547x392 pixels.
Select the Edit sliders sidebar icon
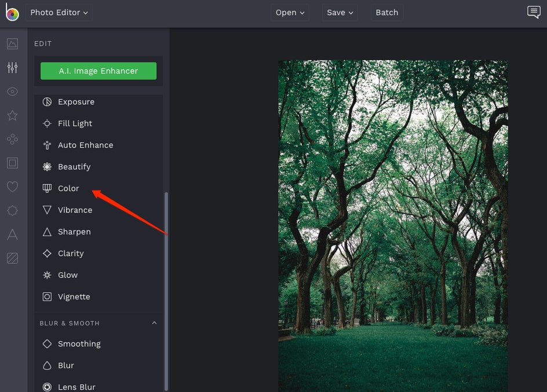pyautogui.click(x=13, y=68)
